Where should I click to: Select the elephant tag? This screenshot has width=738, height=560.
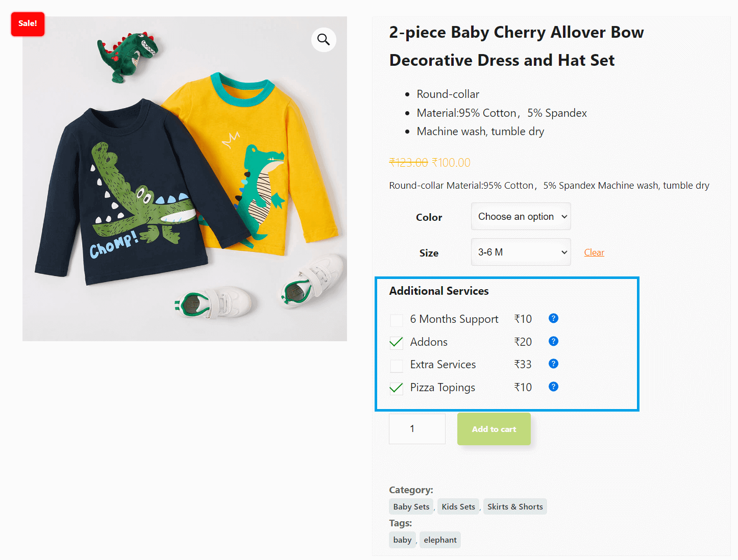440,540
